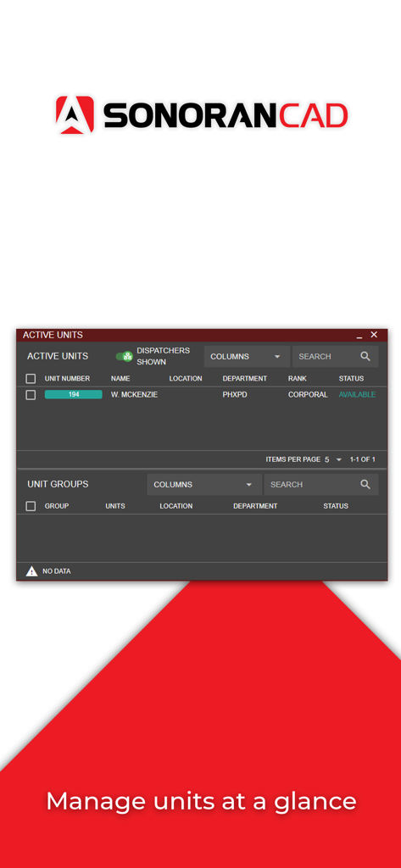The height and width of the screenshot is (868, 401).
Task: Sort by the Unit Number column header
Action: (x=67, y=379)
